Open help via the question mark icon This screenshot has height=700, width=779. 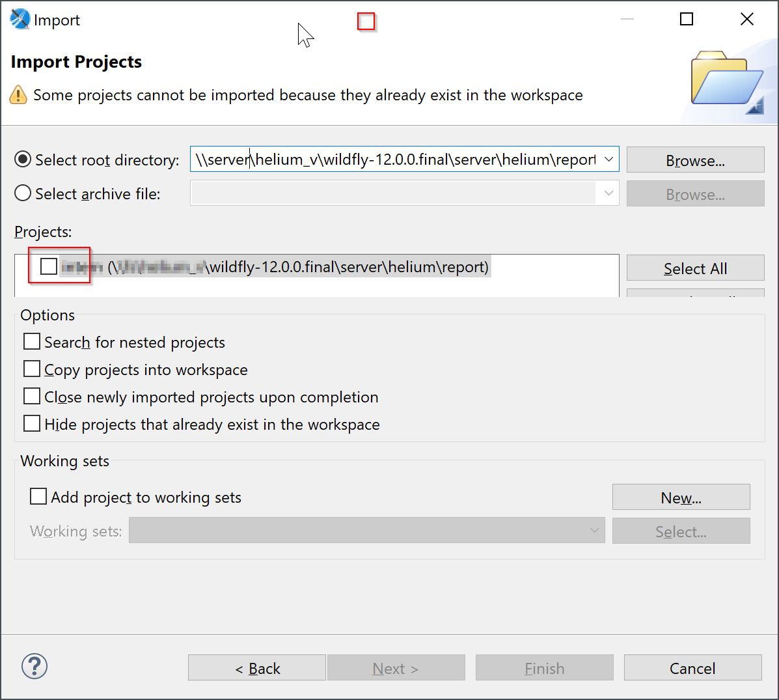(x=34, y=666)
